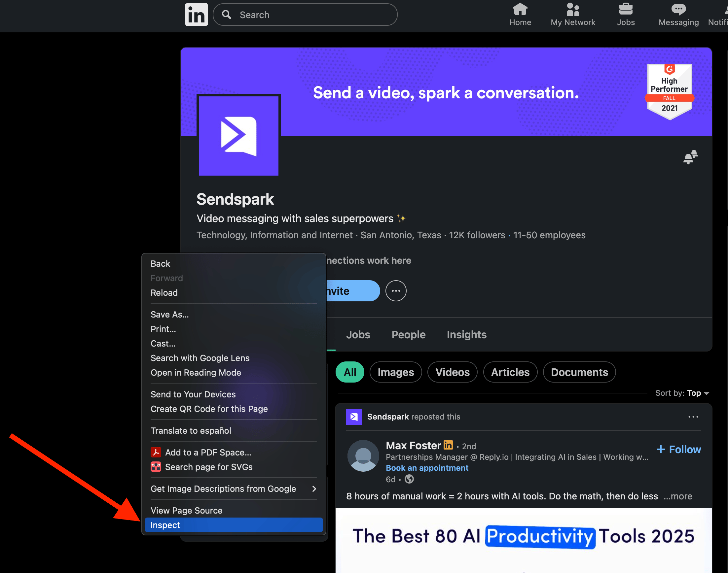This screenshot has width=728, height=573.
Task: Choose Add to a PDF Space...
Action: click(x=234, y=452)
